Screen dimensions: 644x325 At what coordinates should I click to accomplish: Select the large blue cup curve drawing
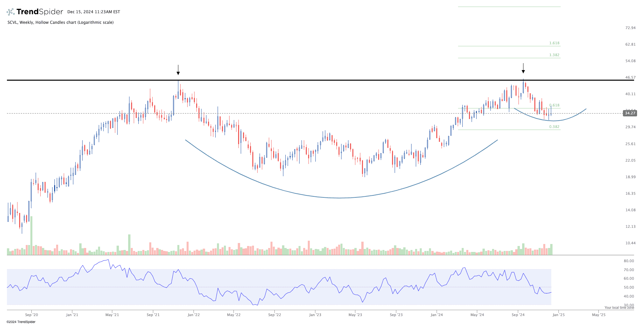tap(340, 198)
